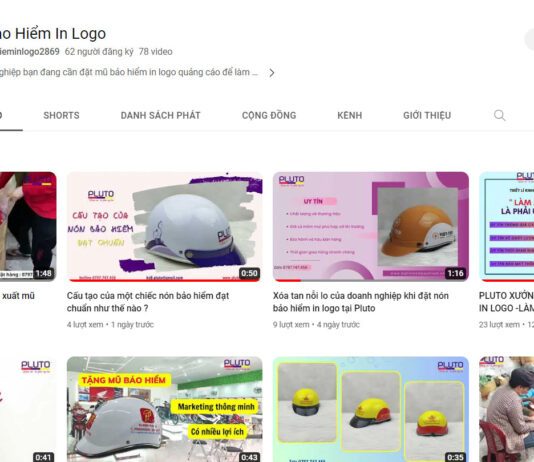View the GIỚI THIỆU tab
The image size is (534, 462).
[427, 115]
